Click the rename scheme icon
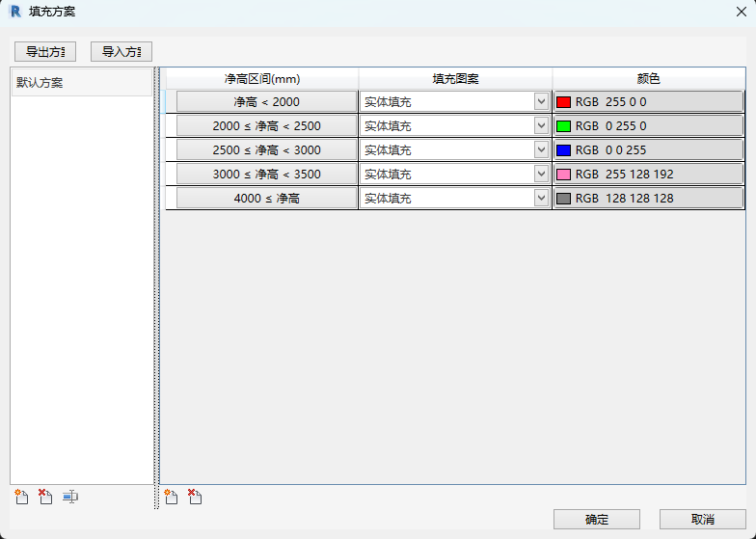Image resolution: width=756 pixels, height=539 pixels. coord(70,498)
